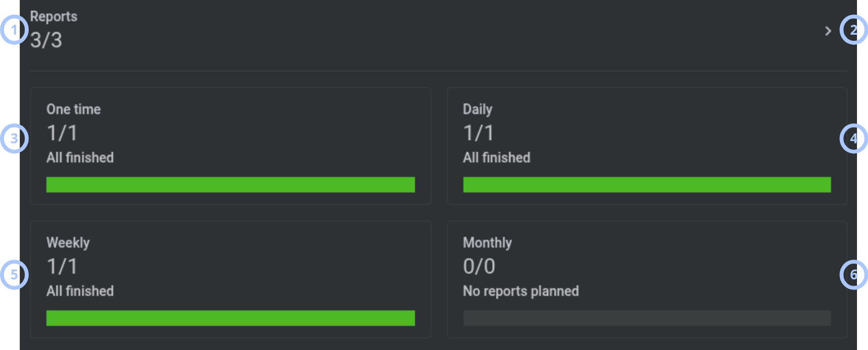The width and height of the screenshot is (868, 350).
Task: Open the Reports details chevron arrow
Action: click(828, 31)
